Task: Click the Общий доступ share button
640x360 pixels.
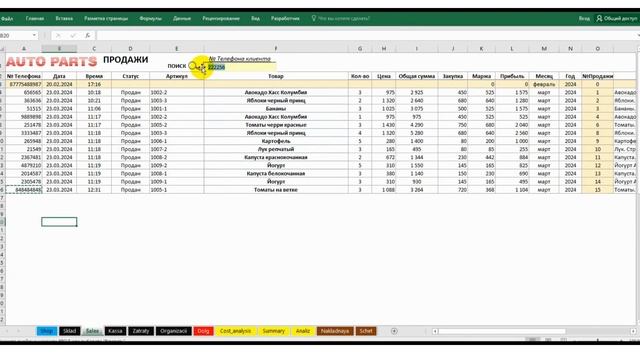Action: (x=617, y=18)
